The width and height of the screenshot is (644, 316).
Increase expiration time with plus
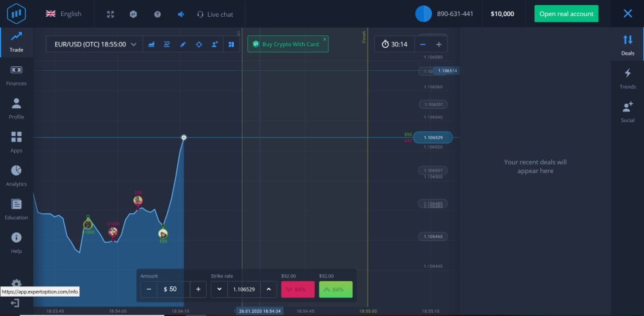click(439, 44)
